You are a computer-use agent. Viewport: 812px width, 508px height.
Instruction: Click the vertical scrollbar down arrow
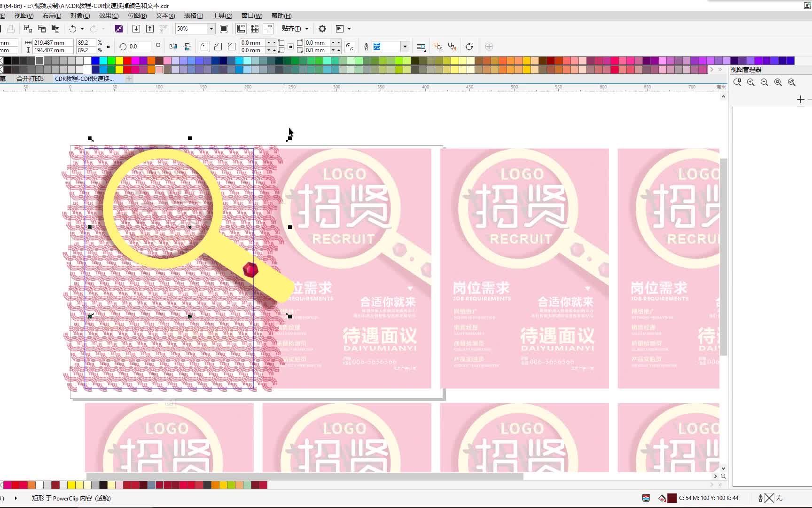[723, 468]
